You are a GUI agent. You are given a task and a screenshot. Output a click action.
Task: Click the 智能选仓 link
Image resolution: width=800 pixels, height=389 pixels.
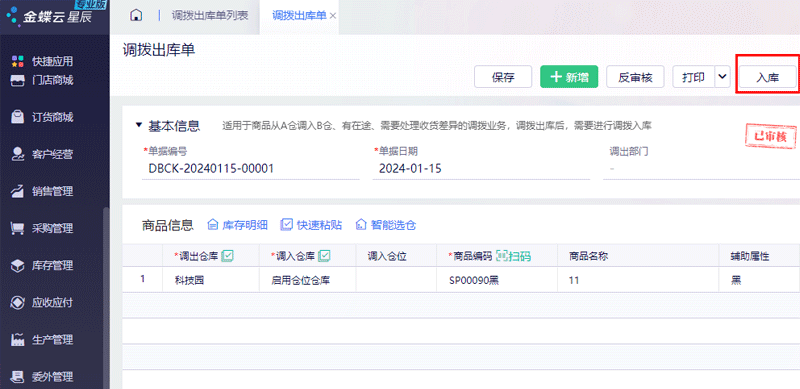[x=386, y=225]
